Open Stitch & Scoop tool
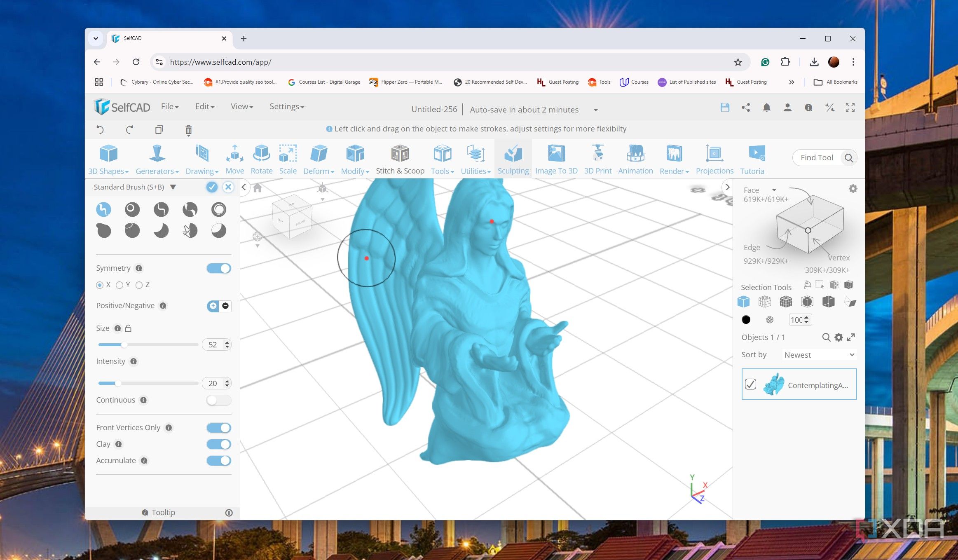The height and width of the screenshot is (560, 958). point(400,159)
